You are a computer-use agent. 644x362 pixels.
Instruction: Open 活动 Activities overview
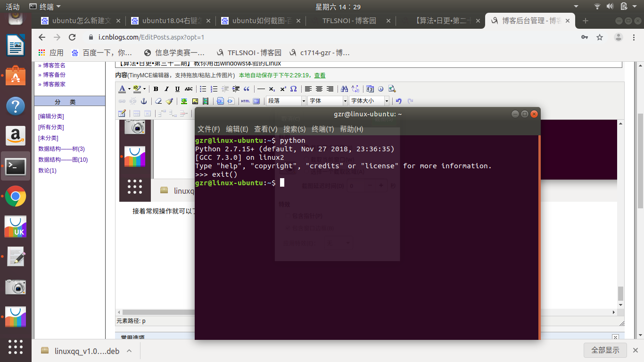click(13, 7)
